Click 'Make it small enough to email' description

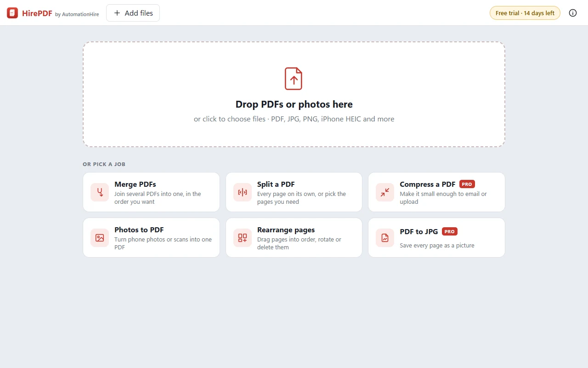coord(443,198)
